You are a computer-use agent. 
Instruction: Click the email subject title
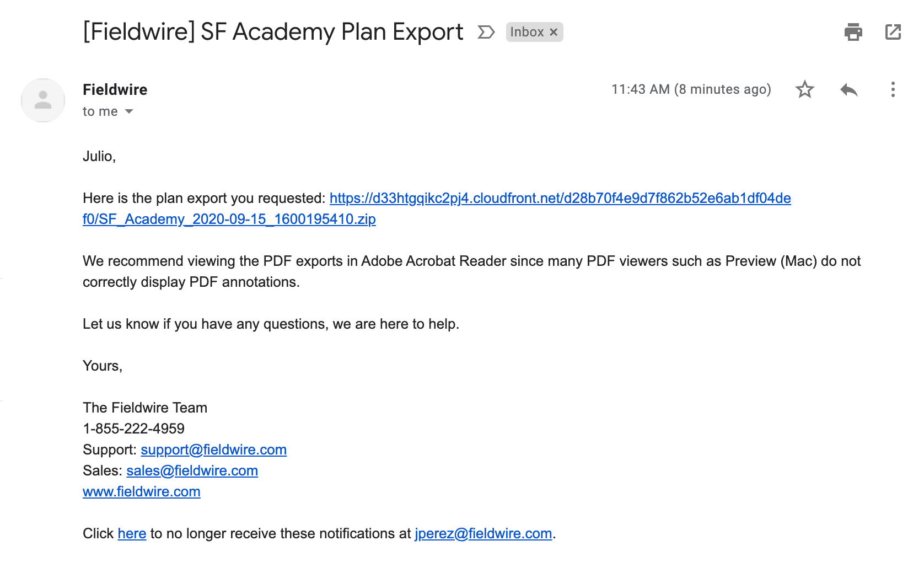[x=273, y=32]
